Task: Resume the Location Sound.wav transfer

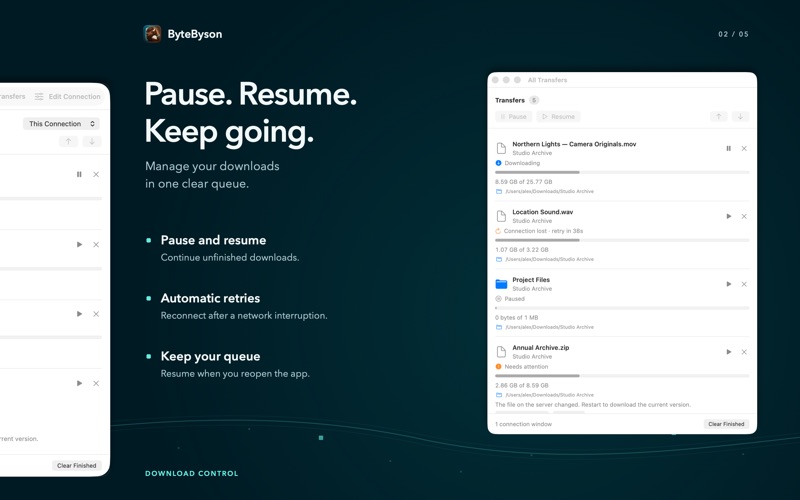Action: (729, 216)
